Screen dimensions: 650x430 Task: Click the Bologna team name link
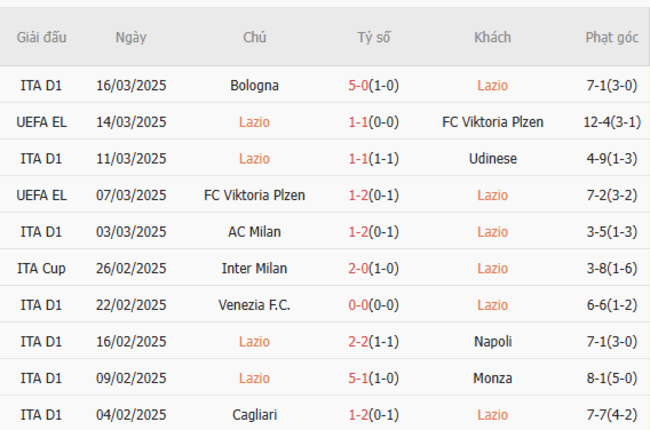pyautogui.click(x=254, y=86)
